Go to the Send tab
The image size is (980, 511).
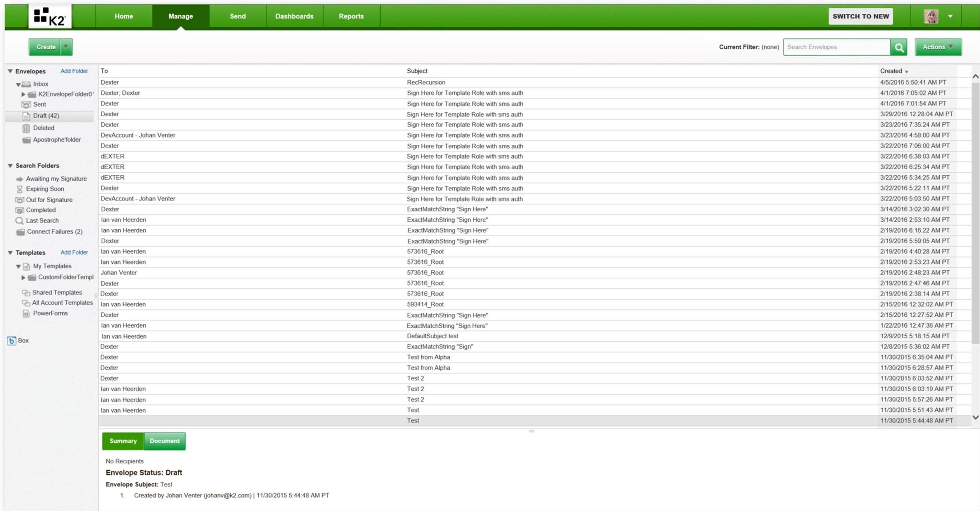point(238,16)
